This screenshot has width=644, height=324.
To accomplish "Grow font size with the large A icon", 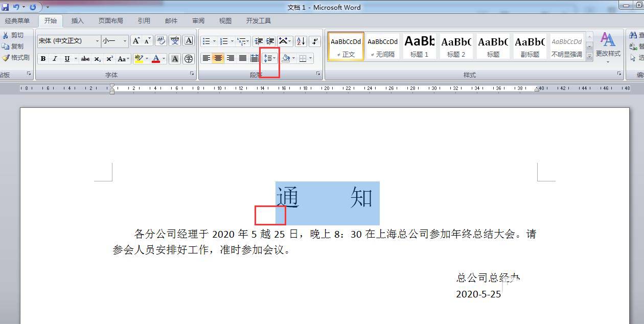I will click(136, 41).
